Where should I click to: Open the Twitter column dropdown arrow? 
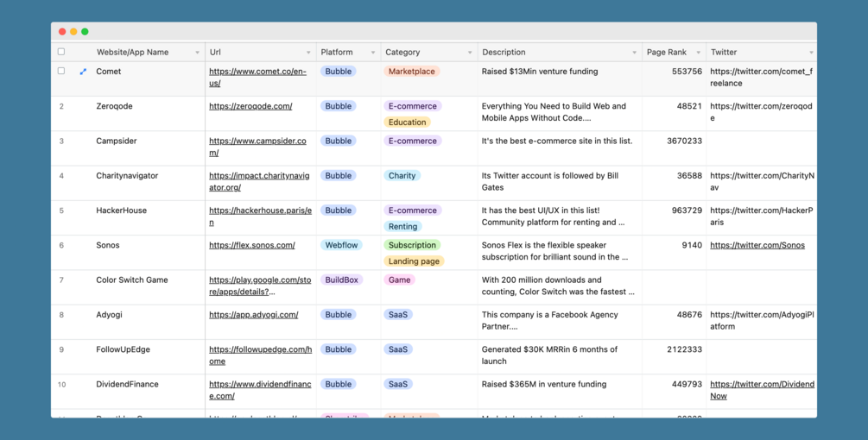click(x=811, y=53)
